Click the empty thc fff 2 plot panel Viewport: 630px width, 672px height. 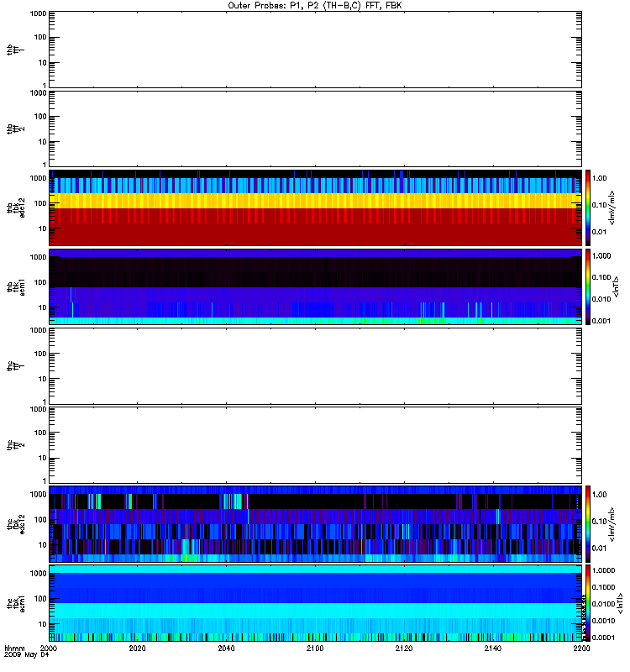(x=316, y=445)
